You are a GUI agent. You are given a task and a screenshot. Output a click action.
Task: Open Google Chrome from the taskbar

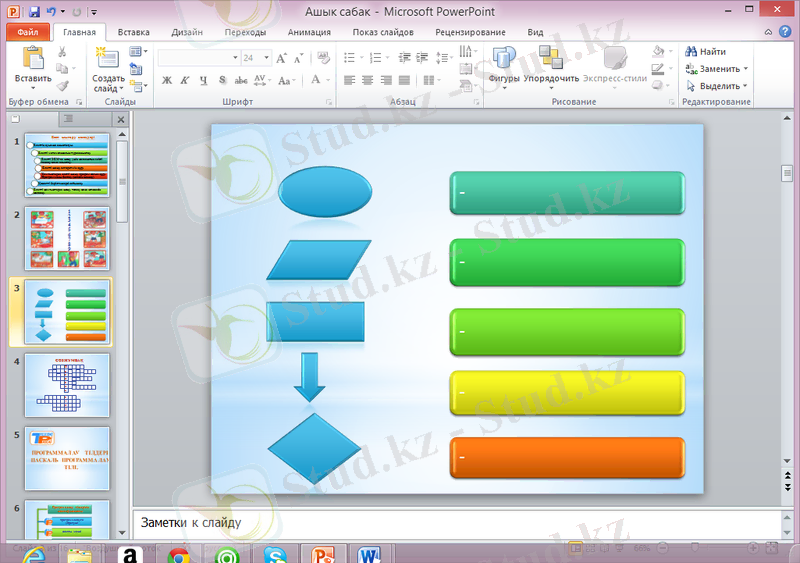pos(179,555)
